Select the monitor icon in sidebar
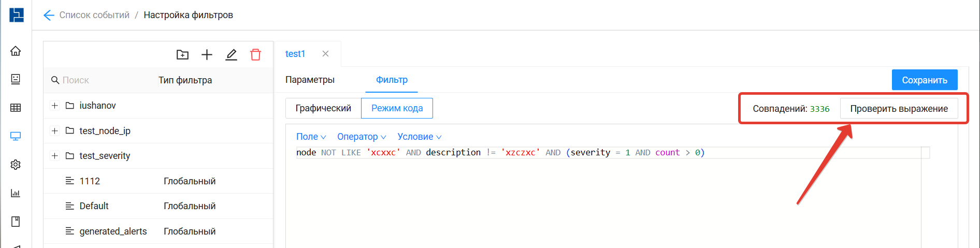980x248 pixels. (16, 136)
